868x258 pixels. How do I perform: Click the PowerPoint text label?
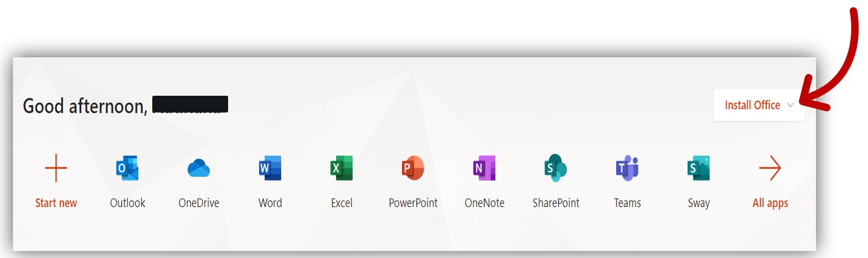[413, 203]
